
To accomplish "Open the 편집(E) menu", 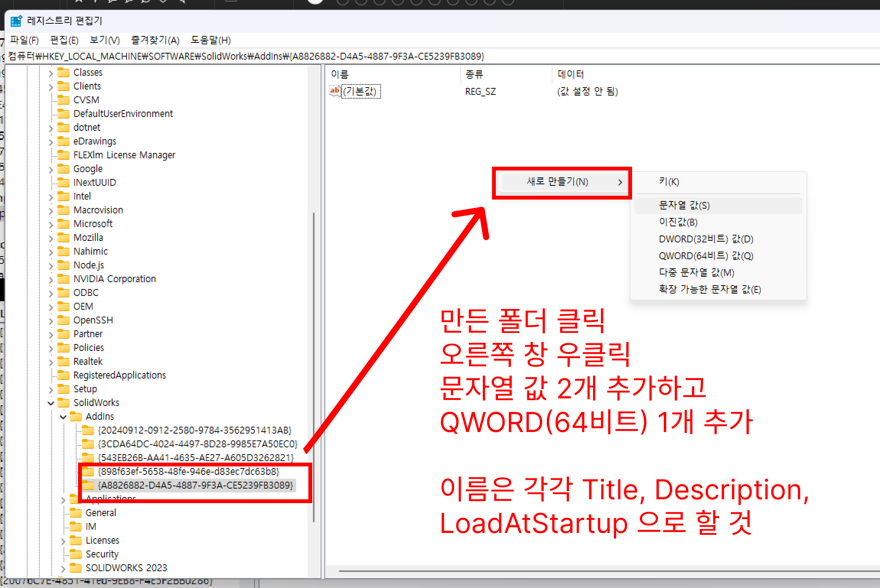I will 64,40.
